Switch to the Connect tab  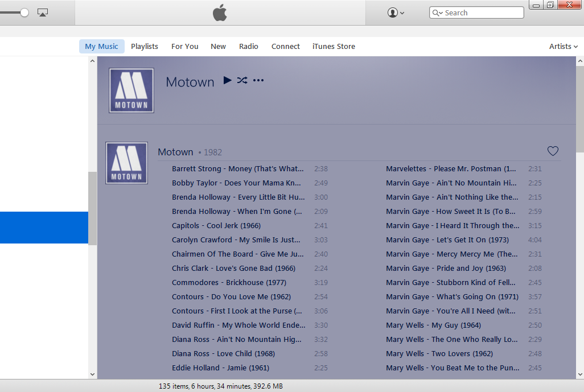pyautogui.click(x=285, y=47)
